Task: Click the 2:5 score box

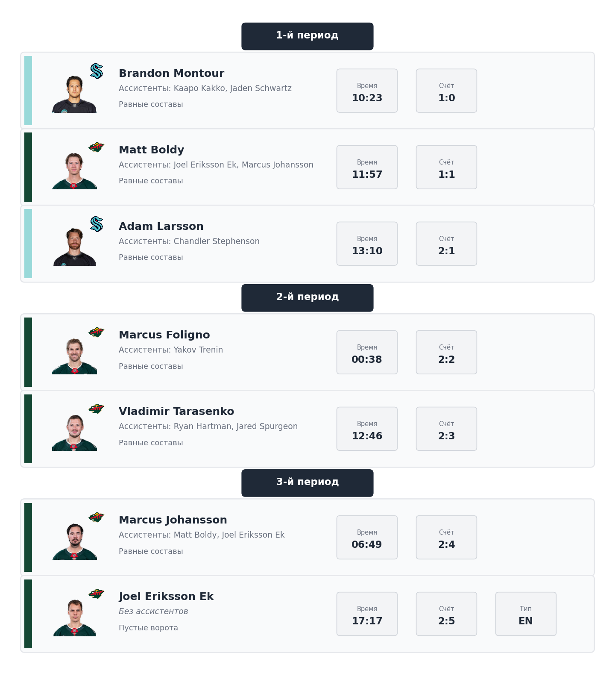Action: pos(446,614)
